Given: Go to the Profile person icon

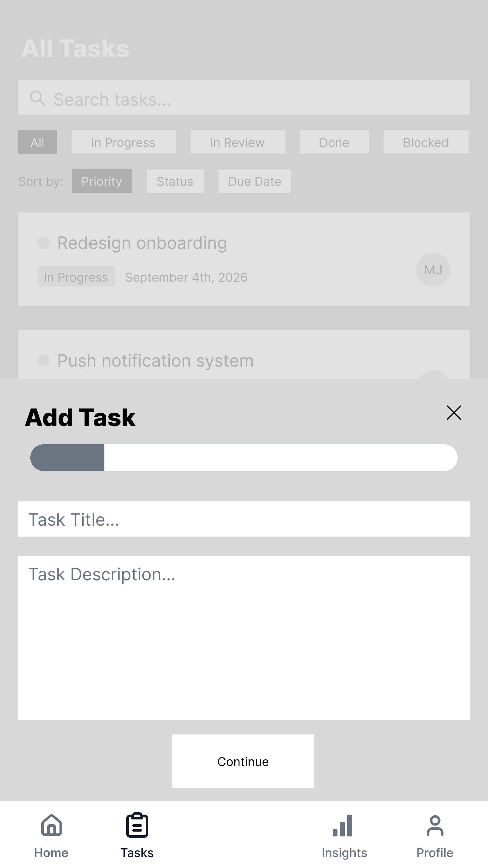Looking at the screenshot, I should pyautogui.click(x=435, y=826).
